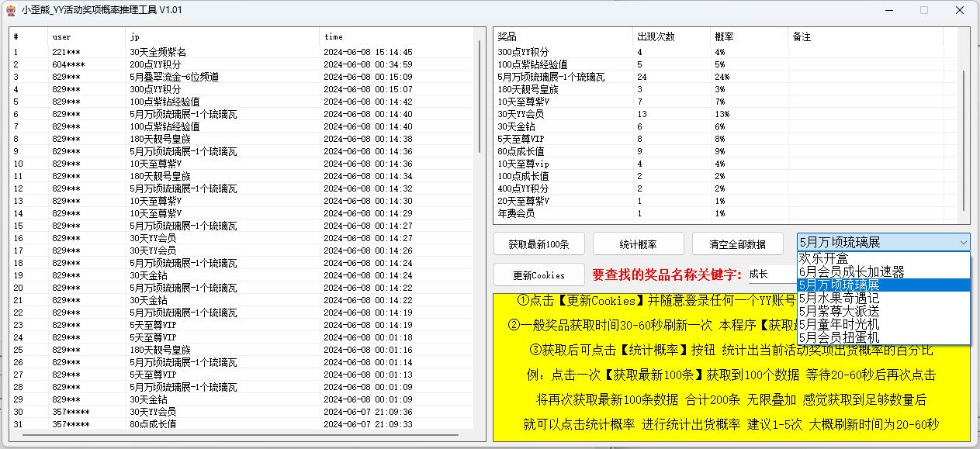This screenshot has width=980, height=449.
Task: Click the 更新Cookies button
Action: click(x=538, y=275)
